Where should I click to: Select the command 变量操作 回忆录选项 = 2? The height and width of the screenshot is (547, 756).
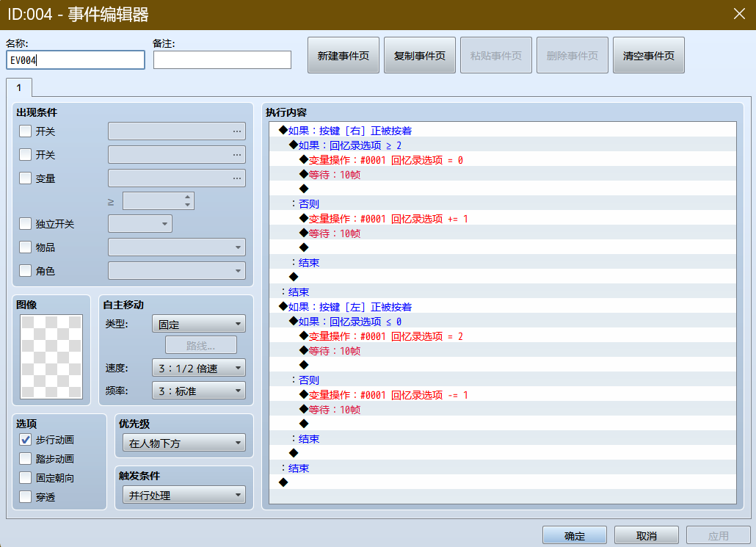click(x=502, y=336)
